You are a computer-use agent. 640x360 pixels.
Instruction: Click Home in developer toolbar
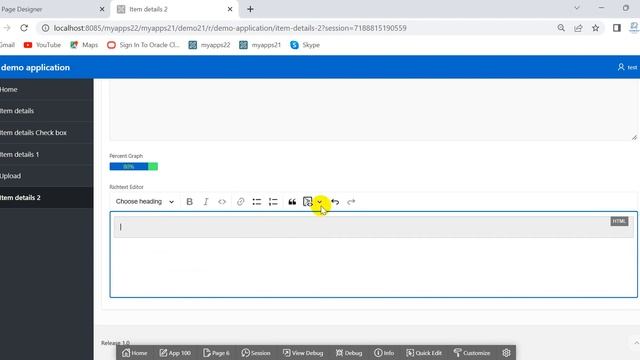point(135,353)
